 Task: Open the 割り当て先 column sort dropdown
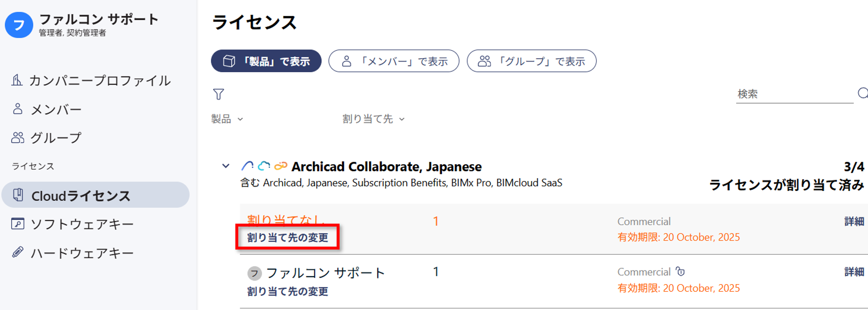373,119
